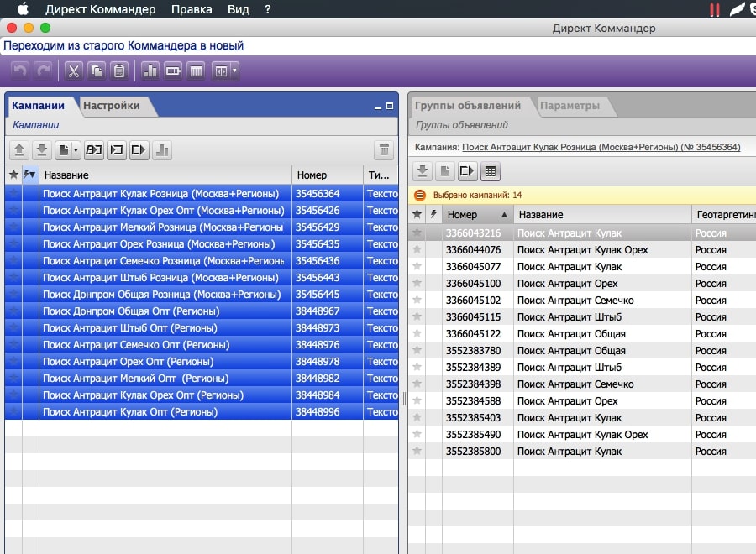Click the upload campaigns arrow icon
This screenshot has width=756, height=554.
point(19,150)
